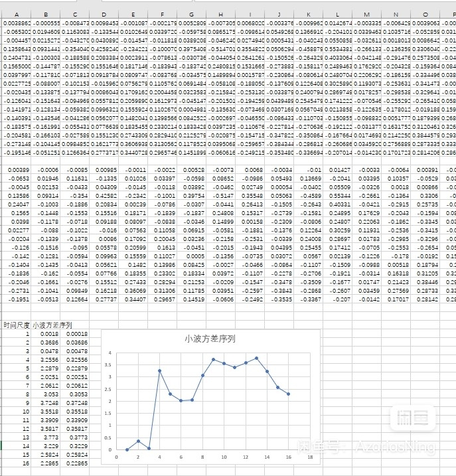456x476 pixels.
Task: Click the chart peak data point at x=13
Action: pyautogui.click(x=256, y=358)
